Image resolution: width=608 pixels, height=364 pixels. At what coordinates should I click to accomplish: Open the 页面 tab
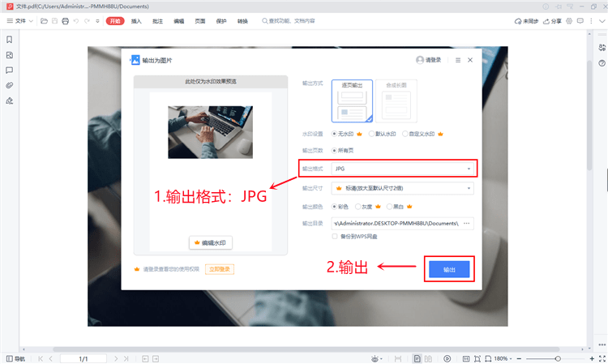pyautogui.click(x=200, y=21)
